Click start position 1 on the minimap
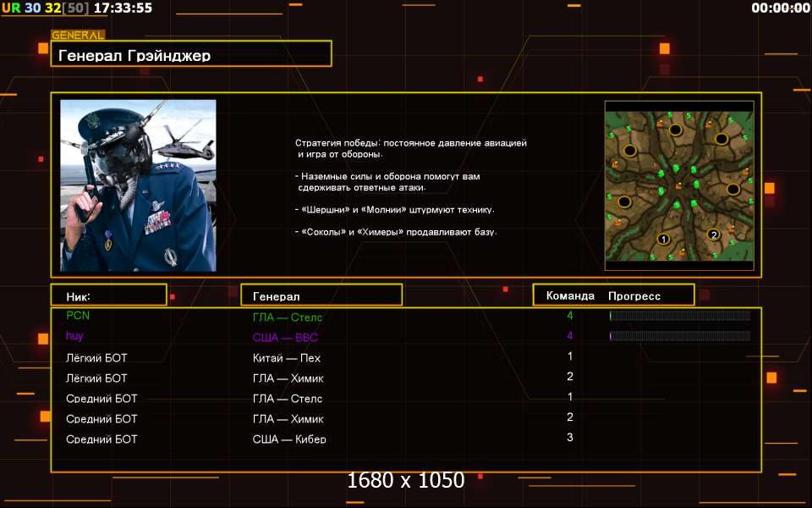 [664, 239]
